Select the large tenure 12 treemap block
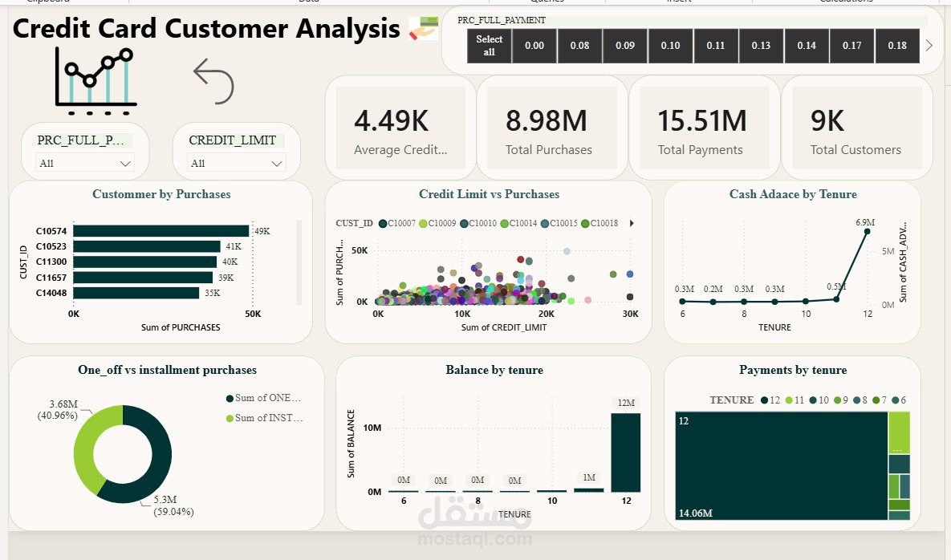Viewport: 951px width, 560px height. 781,465
